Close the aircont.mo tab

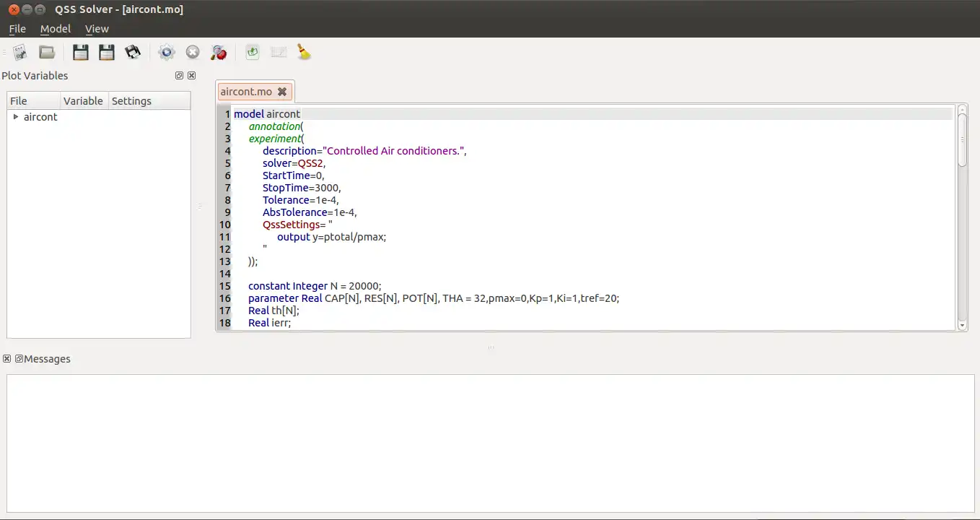tap(282, 92)
